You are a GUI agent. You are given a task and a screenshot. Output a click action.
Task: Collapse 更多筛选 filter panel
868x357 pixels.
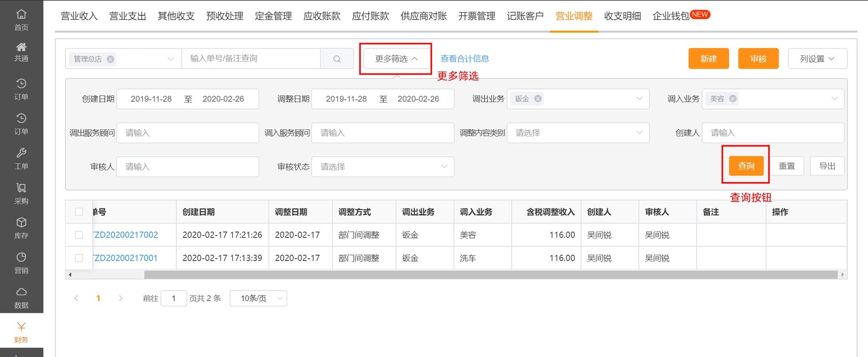tap(396, 59)
